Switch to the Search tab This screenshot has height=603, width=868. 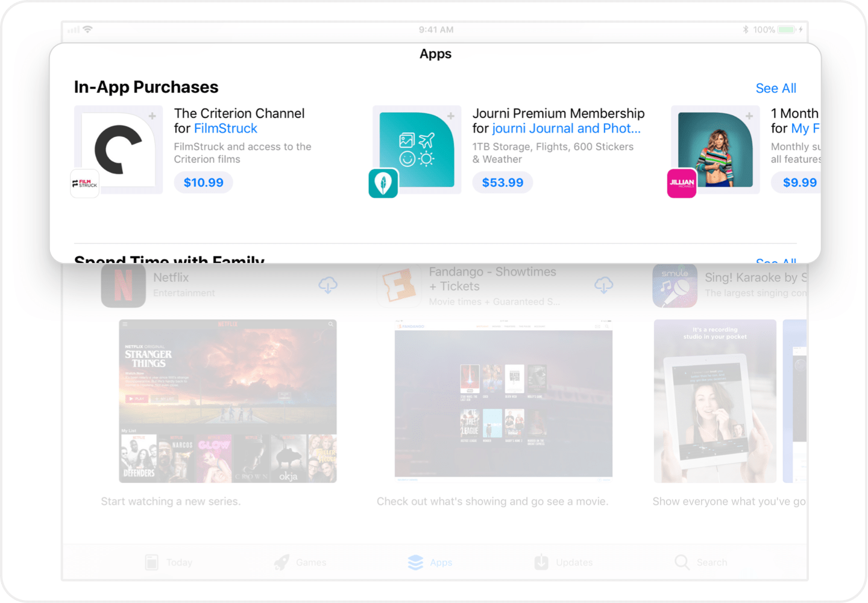[x=701, y=563]
